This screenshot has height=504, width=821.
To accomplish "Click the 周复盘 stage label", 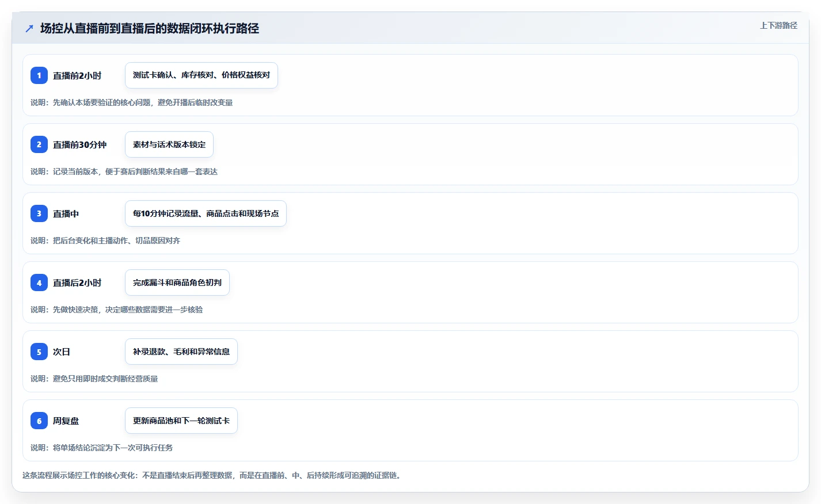I will coord(66,421).
